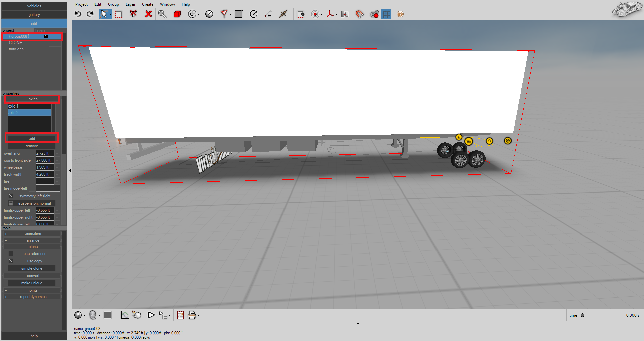Select the magnifier zoom tool
This screenshot has height=341, width=644.
[x=162, y=14]
